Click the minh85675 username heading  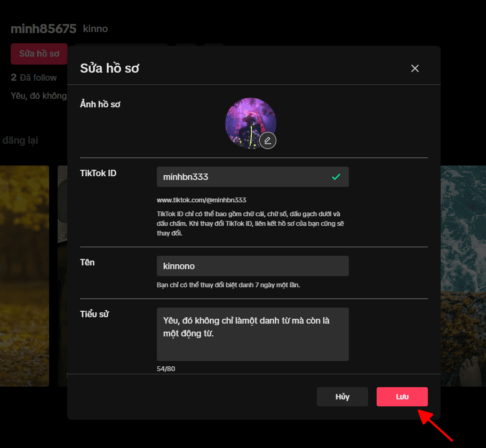pos(43,29)
